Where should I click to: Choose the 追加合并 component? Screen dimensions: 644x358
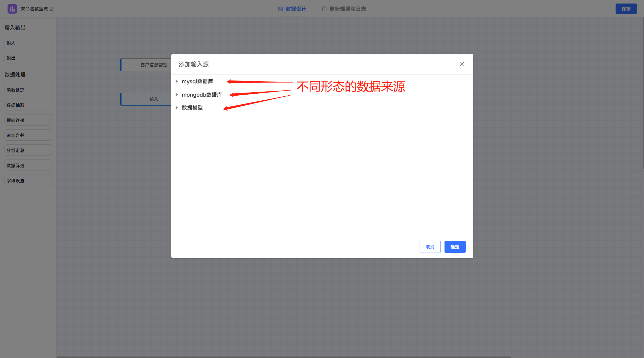(x=28, y=135)
